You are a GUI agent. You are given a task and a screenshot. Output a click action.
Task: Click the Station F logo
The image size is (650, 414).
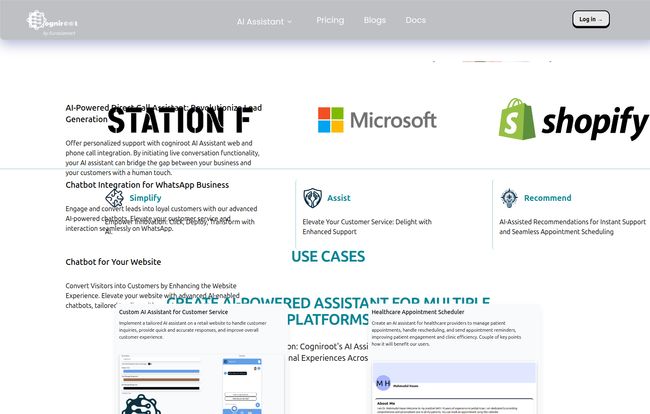179,120
